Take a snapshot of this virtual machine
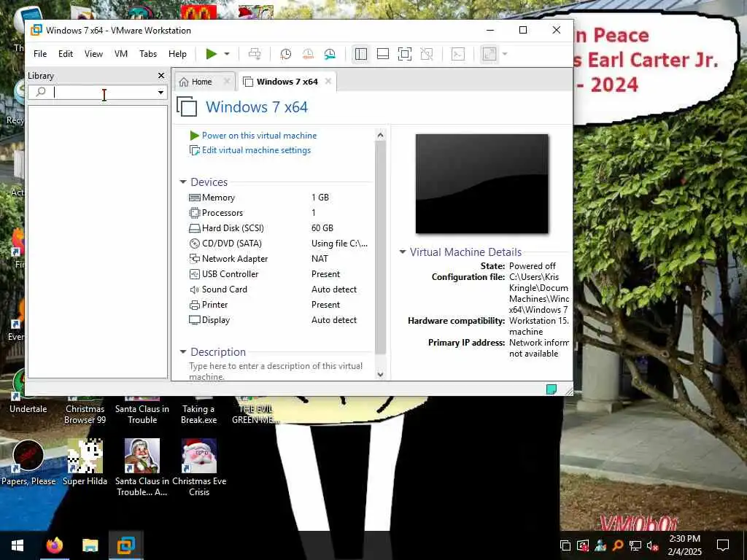747x560 pixels. (x=285, y=54)
